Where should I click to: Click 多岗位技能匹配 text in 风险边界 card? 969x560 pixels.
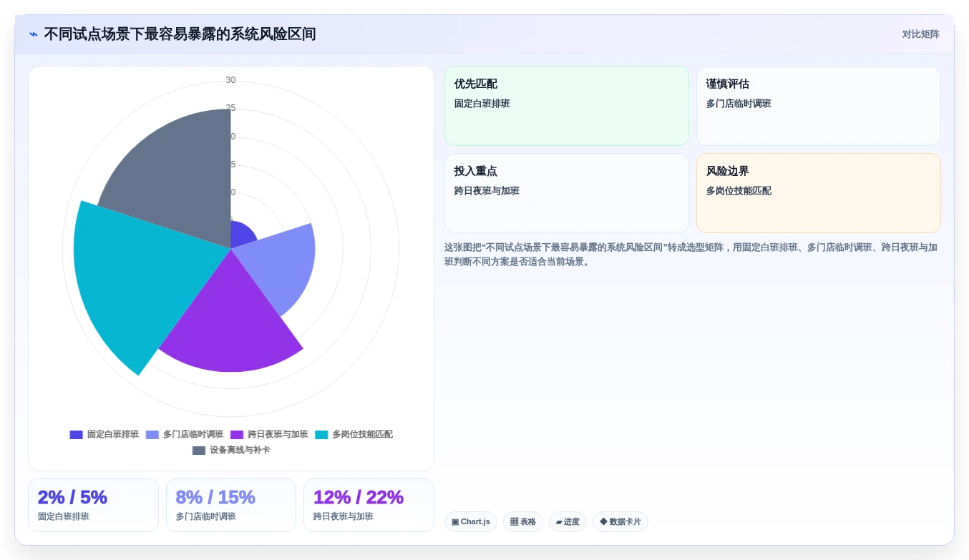[739, 191]
